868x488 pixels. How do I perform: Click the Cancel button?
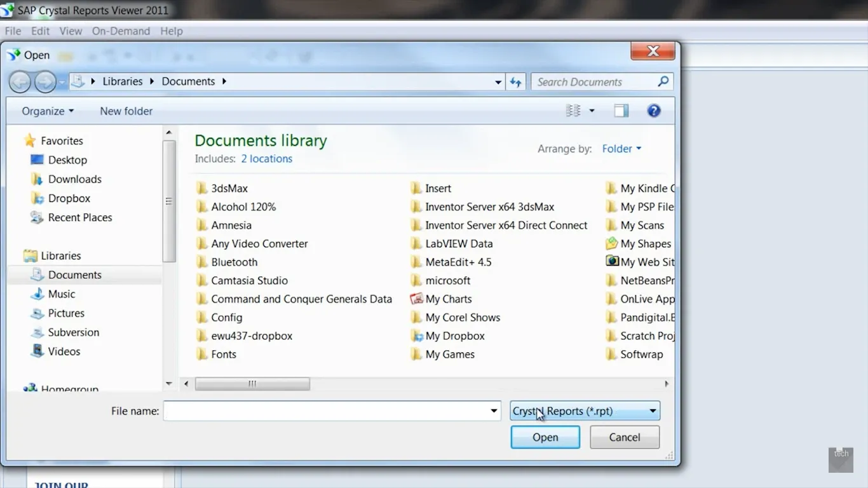[625, 437]
